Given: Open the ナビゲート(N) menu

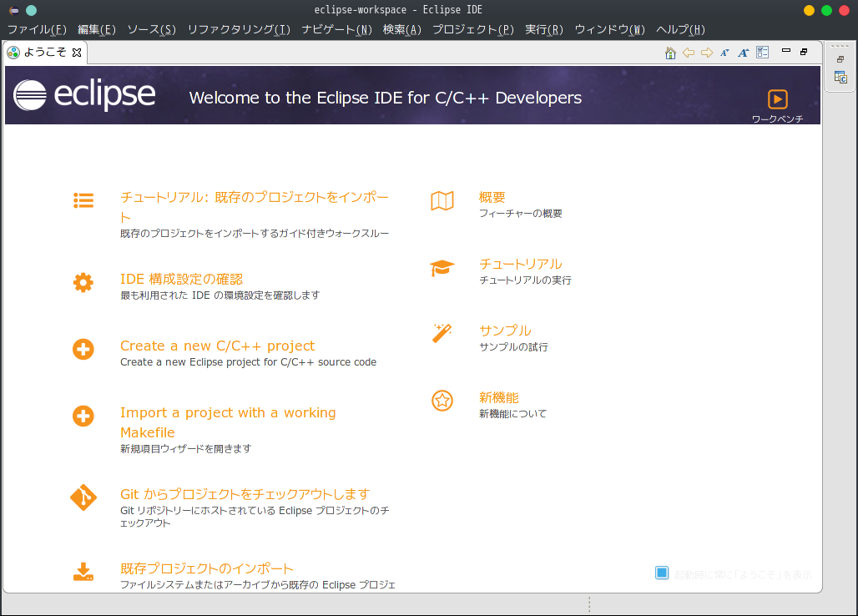Looking at the screenshot, I should tap(336, 29).
